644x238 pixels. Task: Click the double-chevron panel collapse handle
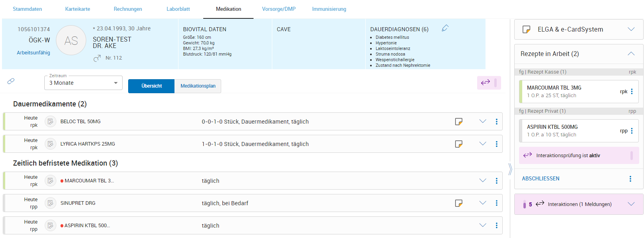(x=510, y=169)
